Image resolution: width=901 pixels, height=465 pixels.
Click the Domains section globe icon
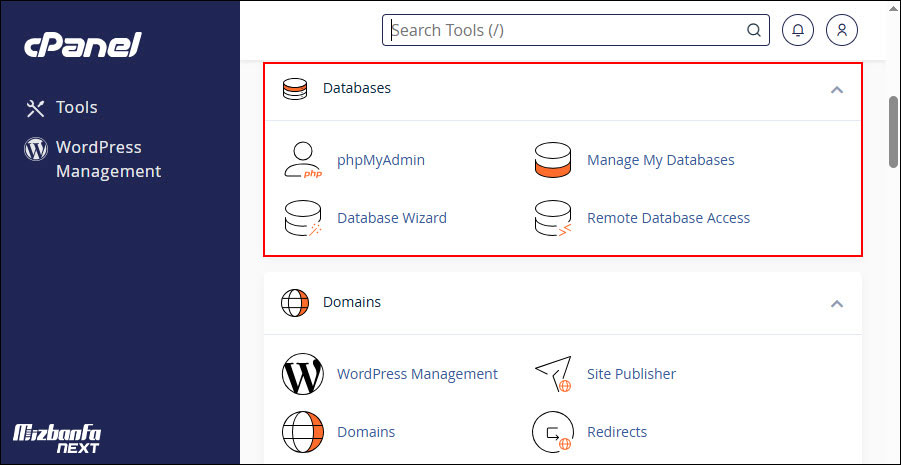[295, 303]
